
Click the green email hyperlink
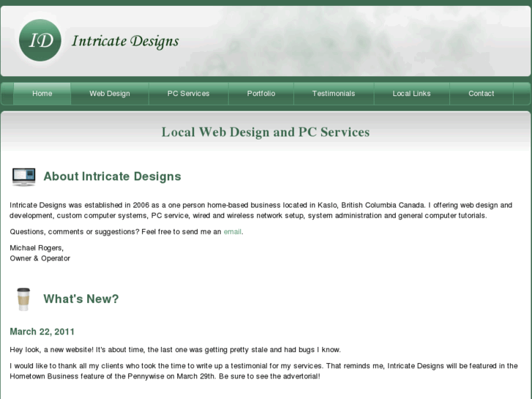point(233,231)
